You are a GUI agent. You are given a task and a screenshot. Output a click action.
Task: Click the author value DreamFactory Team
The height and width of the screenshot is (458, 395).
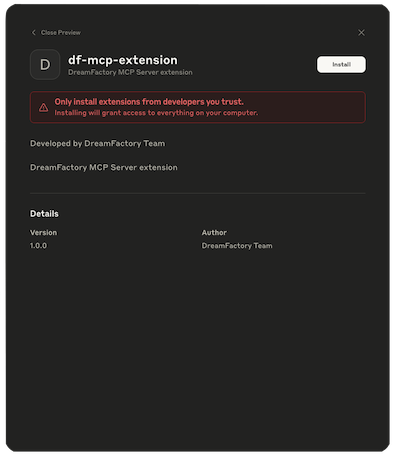click(x=237, y=246)
